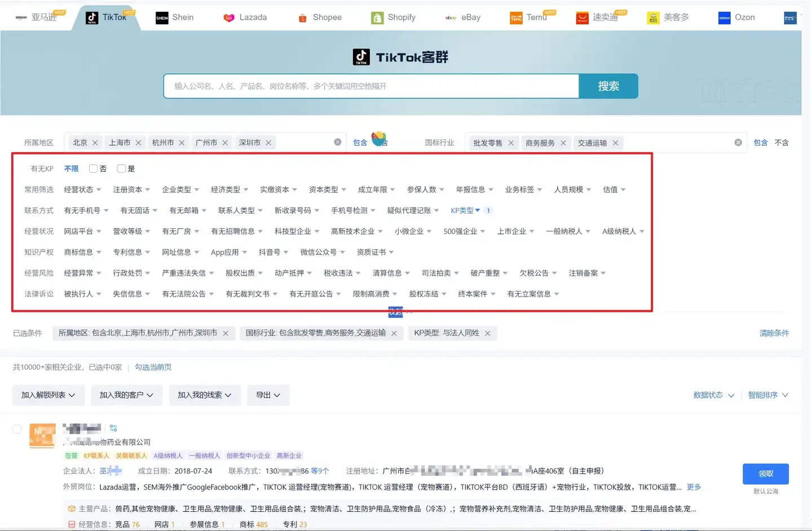The image size is (812, 531).
Task: Remove the 上海市 region tag
Action: click(138, 143)
